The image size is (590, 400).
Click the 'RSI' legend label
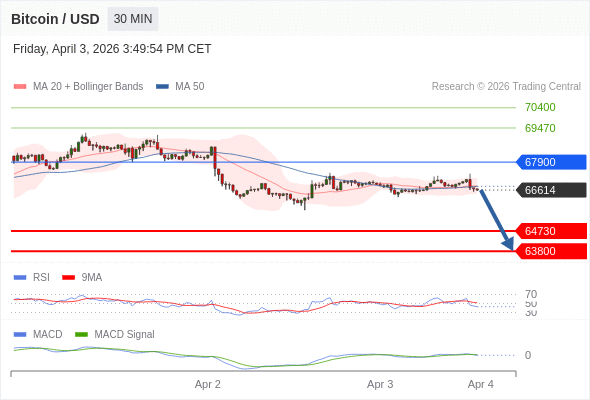pos(41,278)
